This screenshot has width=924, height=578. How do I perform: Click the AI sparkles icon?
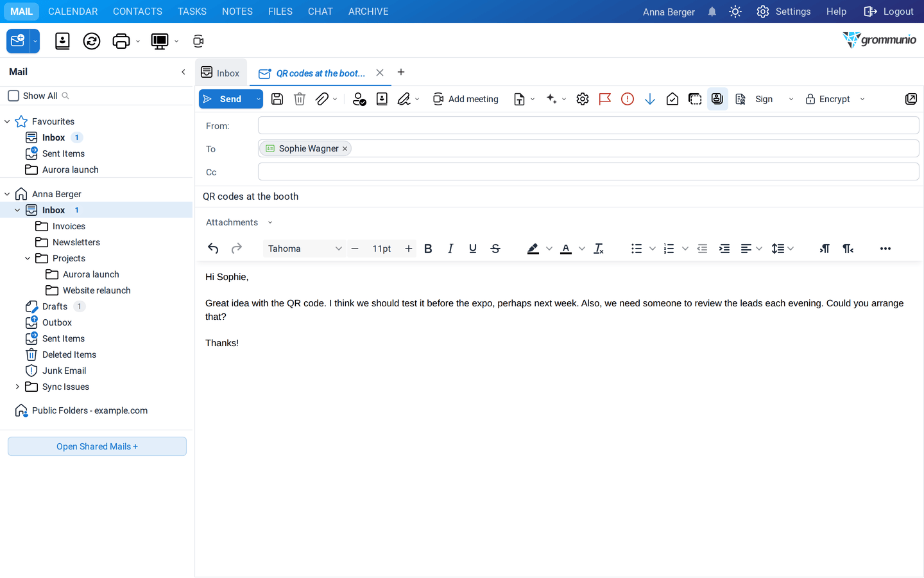551,99
